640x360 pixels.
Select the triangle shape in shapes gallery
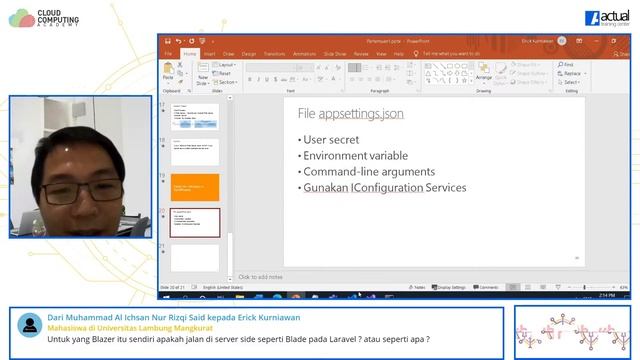click(428, 73)
